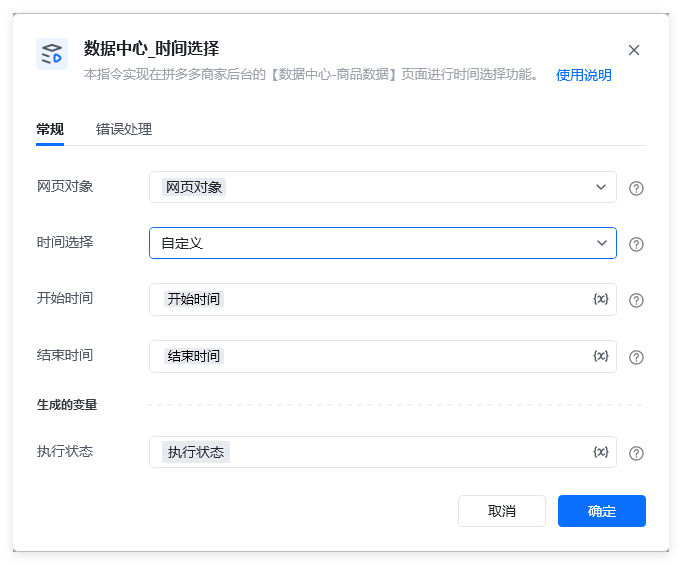Click into the 结束时间 input field
The width and height of the screenshot is (682, 565).
383,356
